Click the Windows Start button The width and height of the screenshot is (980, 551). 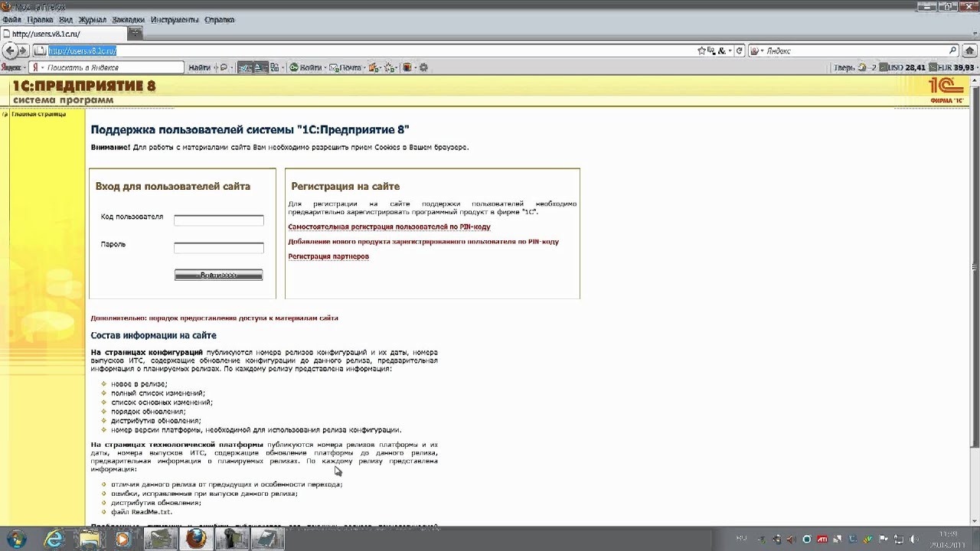coord(15,539)
